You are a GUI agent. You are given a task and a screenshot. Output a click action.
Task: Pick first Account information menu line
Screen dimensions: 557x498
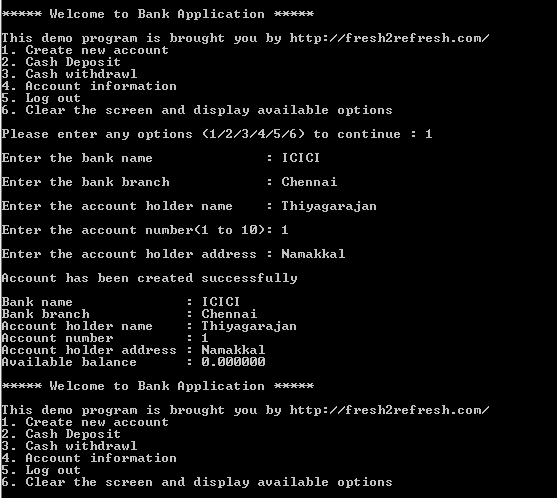tap(89, 86)
